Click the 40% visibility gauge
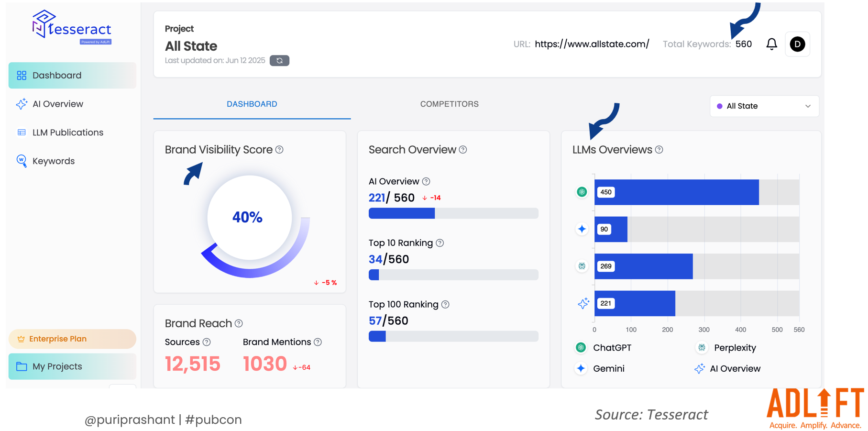The image size is (868, 431). pyautogui.click(x=250, y=218)
